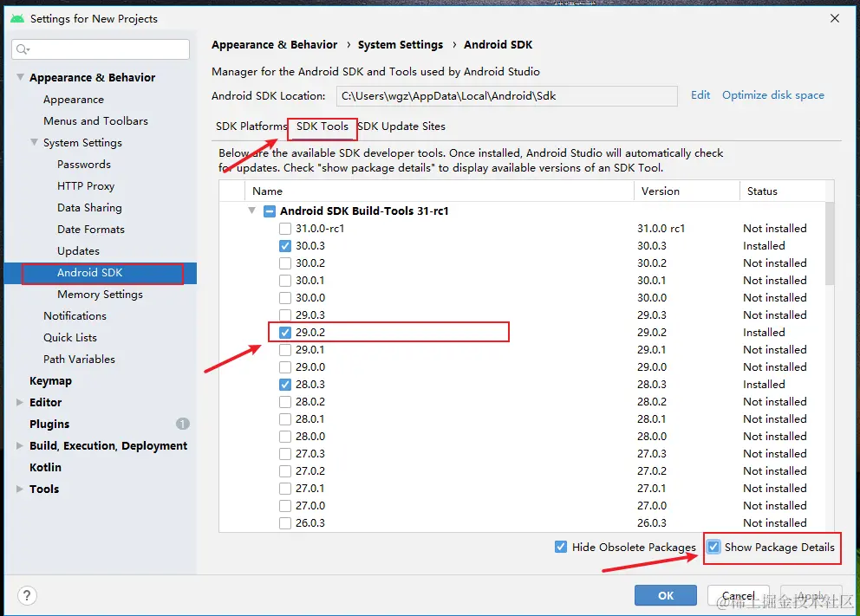Open Memory Settings page
860x616 pixels.
tap(100, 295)
